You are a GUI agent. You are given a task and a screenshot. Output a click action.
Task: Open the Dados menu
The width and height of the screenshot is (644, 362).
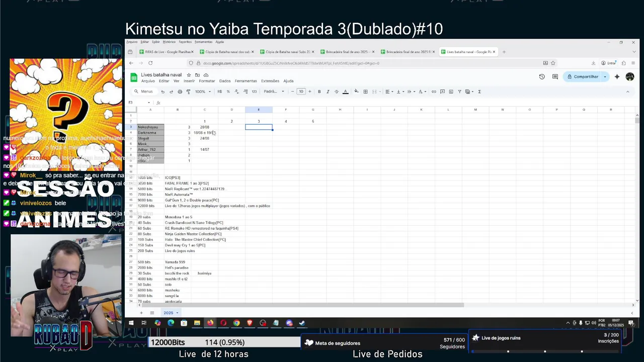pos(225,81)
